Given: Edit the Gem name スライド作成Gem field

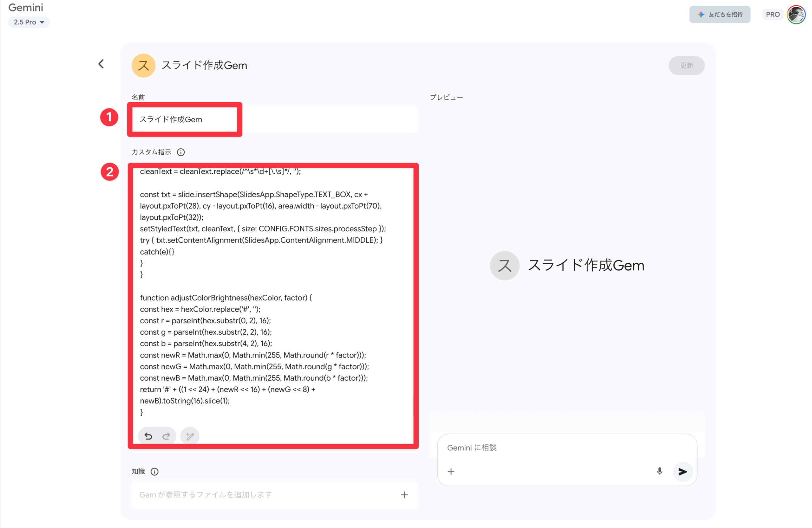Looking at the screenshot, I should [x=184, y=119].
